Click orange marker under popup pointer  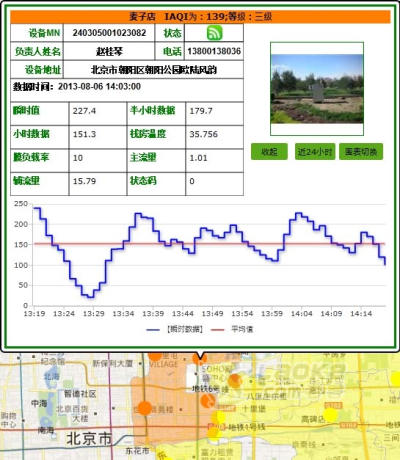click(200, 359)
